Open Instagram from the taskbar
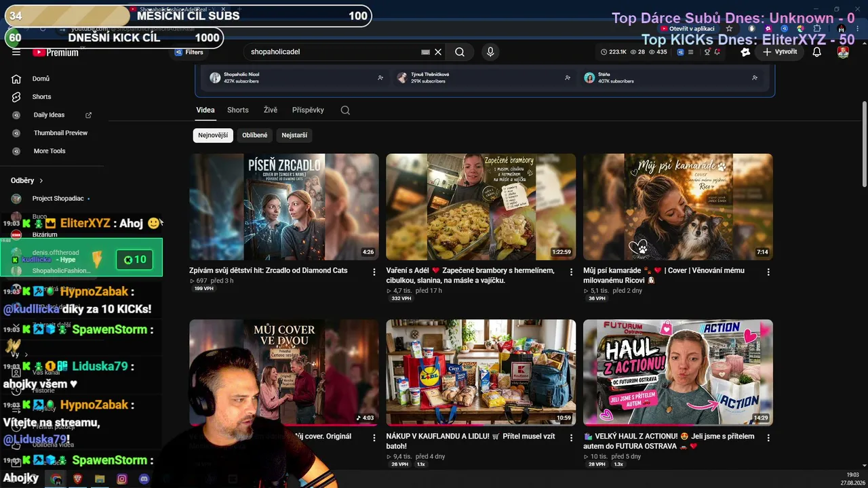Image resolution: width=868 pixels, height=488 pixels. coord(122,479)
